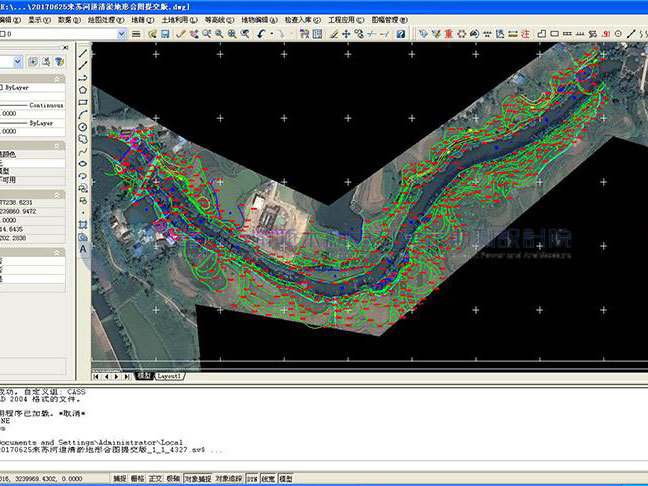Toggle 对象追踪 object tracking in status bar
The width and height of the screenshot is (648, 486).
coord(229,478)
